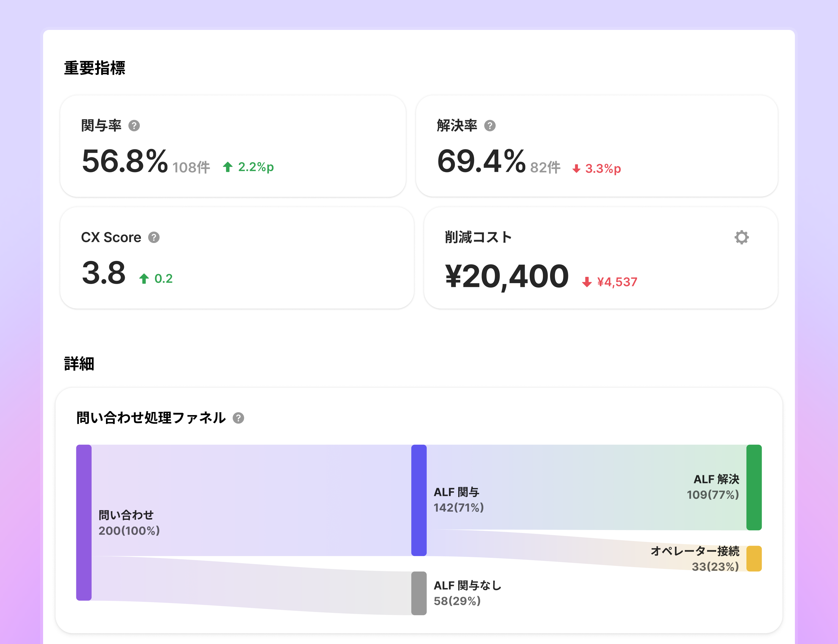Select the purple 問い合わせ funnel bar

pos(84,523)
